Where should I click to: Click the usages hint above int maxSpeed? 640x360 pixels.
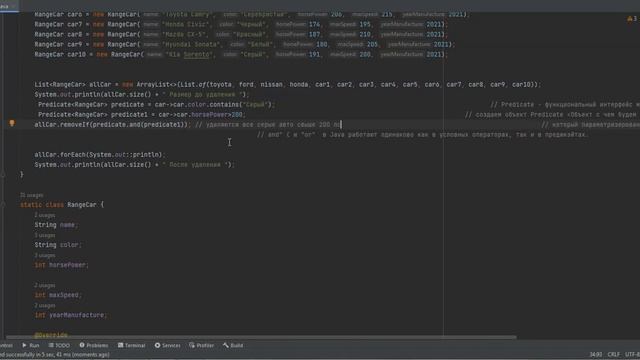[44, 285]
